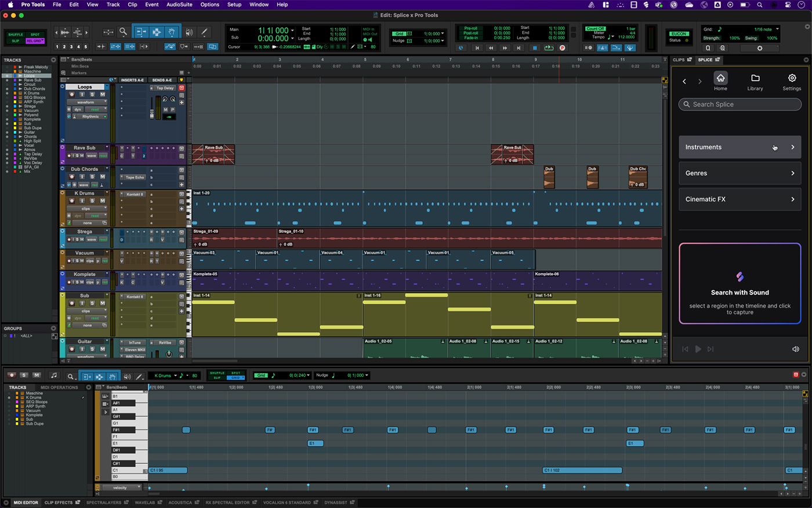Click the Link Timeline and Edit Selection icon

(115, 46)
